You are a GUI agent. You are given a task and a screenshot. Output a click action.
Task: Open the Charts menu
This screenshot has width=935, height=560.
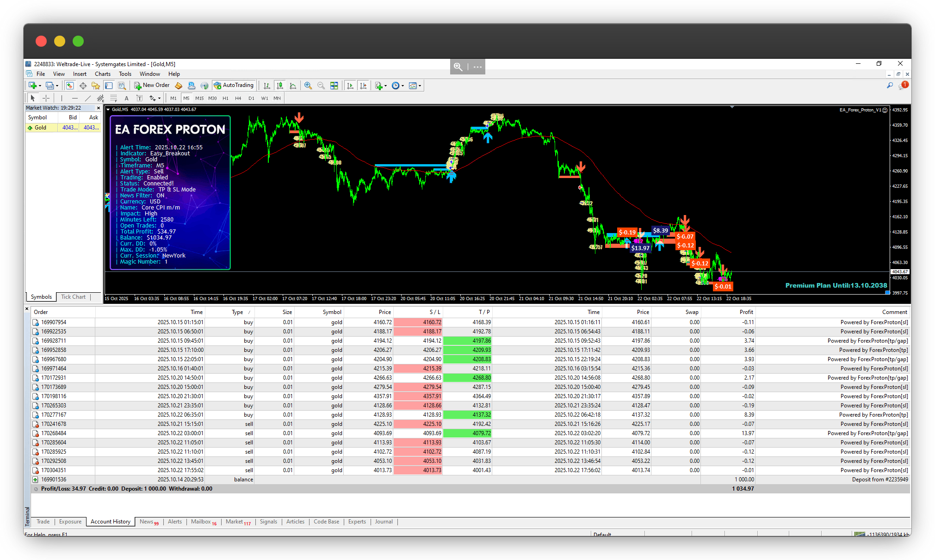(102, 74)
